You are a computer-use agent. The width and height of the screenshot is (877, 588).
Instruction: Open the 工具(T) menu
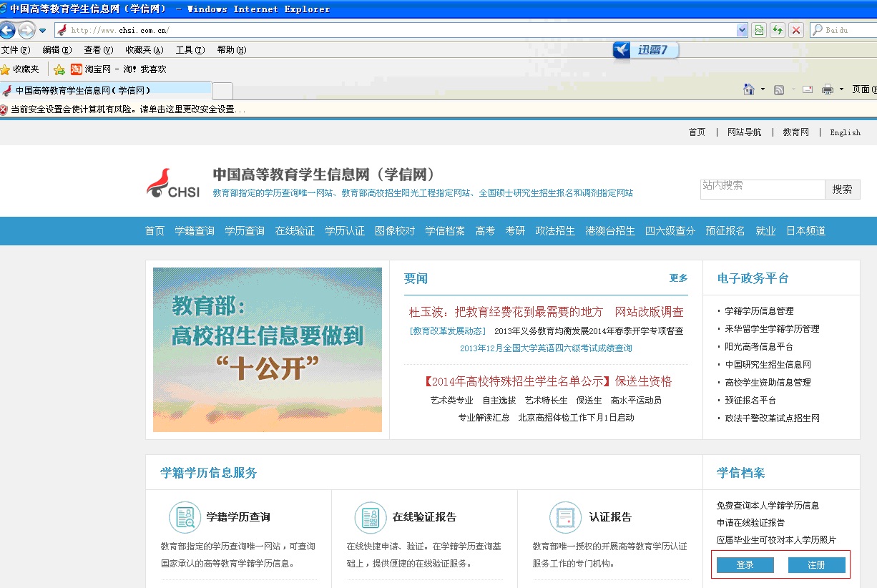[x=190, y=50]
